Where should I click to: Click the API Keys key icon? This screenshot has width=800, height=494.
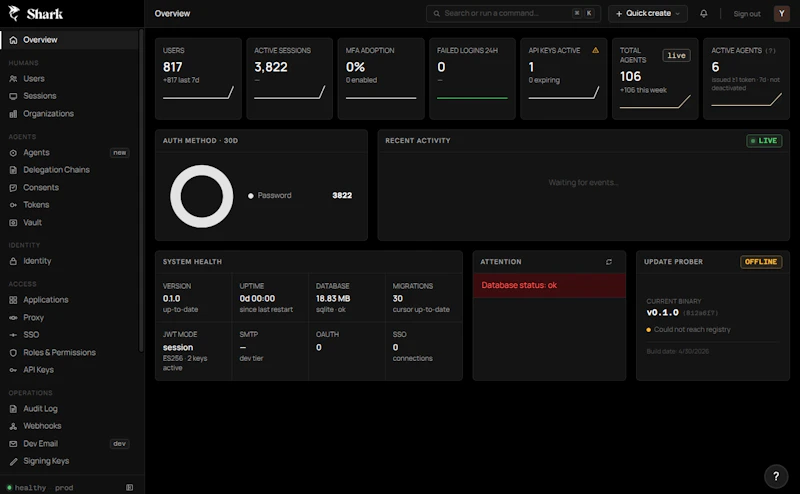[13, 370]
